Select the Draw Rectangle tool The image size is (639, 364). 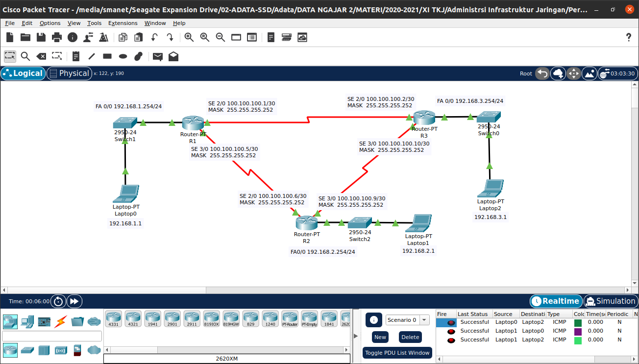pos(107,56)
